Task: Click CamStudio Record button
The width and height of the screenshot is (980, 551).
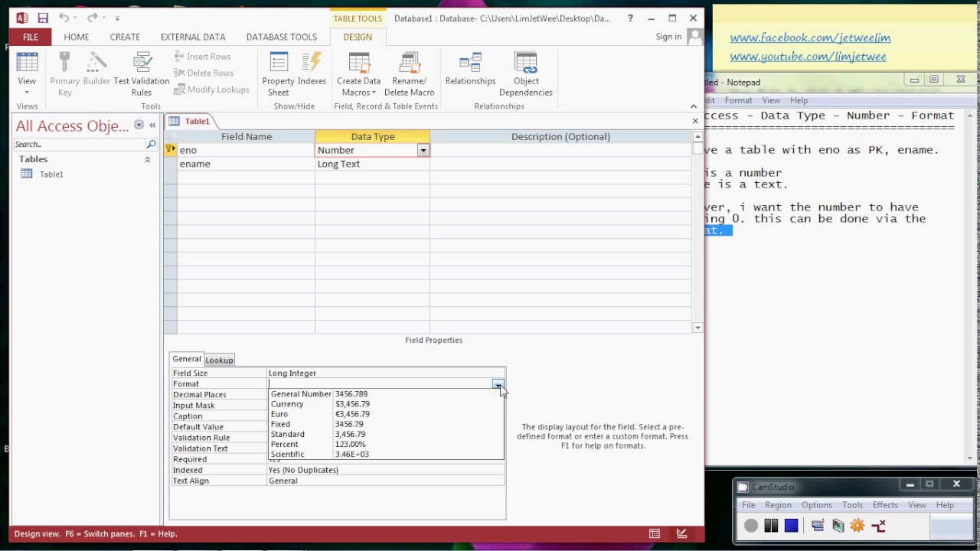Action: click(751, 525)
